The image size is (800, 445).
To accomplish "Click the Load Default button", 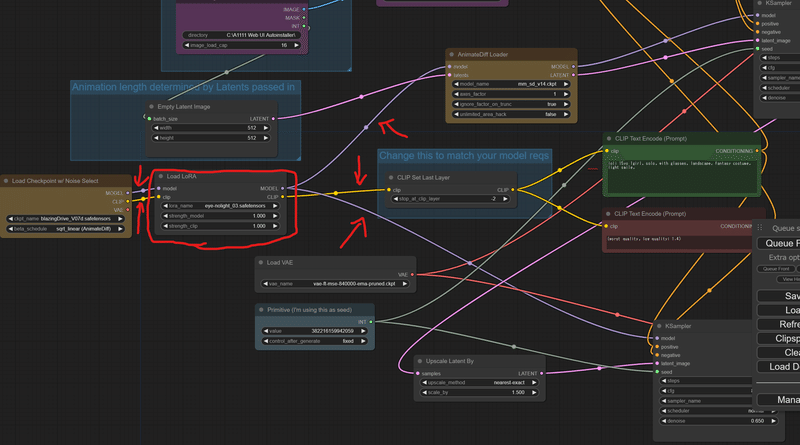I will click(x=779, y=367).
